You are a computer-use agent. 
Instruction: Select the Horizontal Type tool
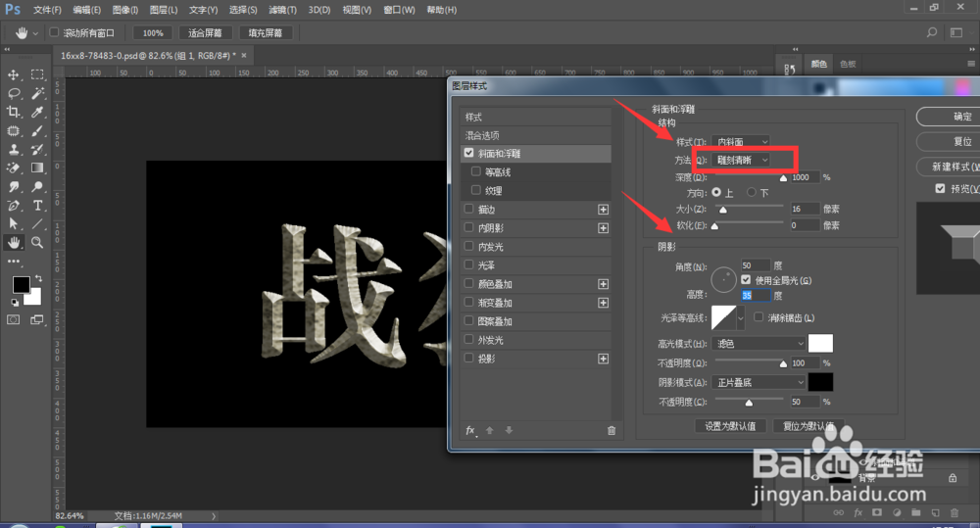(37, 206)
